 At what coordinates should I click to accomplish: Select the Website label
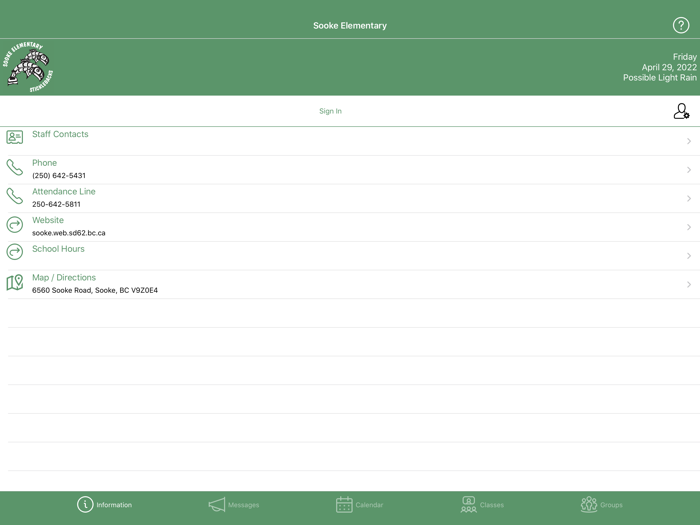[48, 220]
